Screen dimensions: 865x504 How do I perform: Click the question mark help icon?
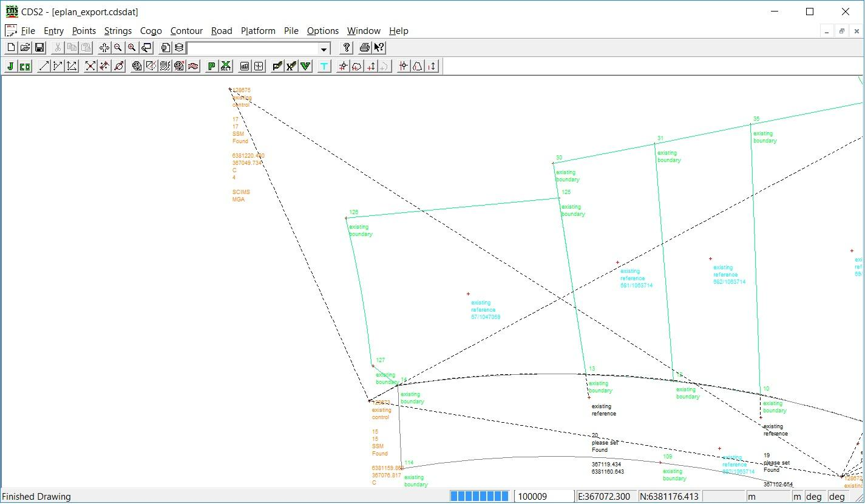point(347,48)
